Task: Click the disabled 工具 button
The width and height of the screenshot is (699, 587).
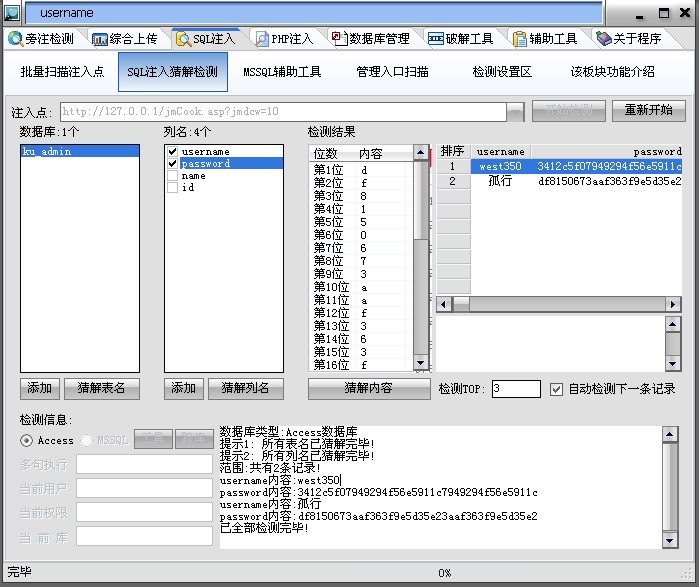Action: click(153, 439)
